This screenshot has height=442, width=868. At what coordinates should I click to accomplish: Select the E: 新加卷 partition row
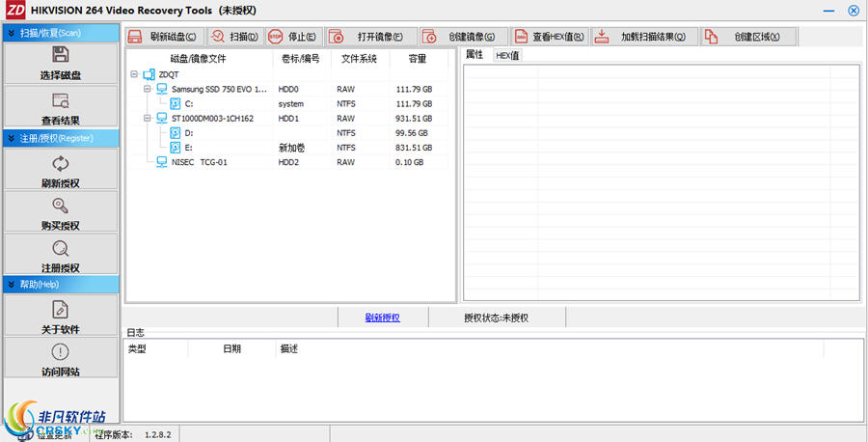(286, 148)
